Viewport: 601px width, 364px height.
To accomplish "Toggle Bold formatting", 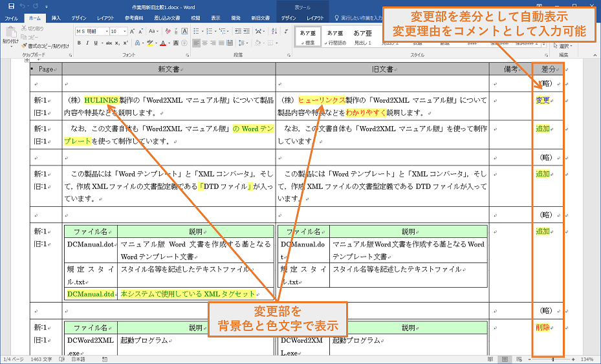I will (79, 43).
